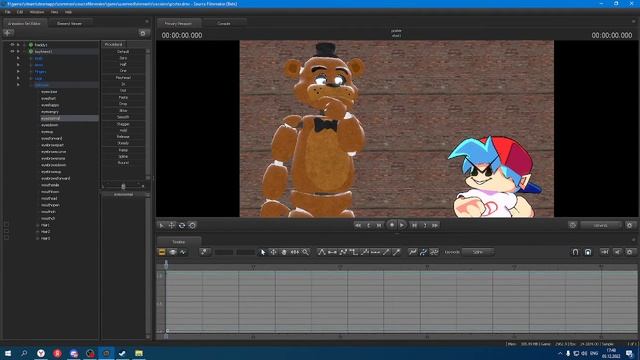Toggle the checkbox beside Hair2 row
This screenshot has width=640, height=360.
pos(6,231)
